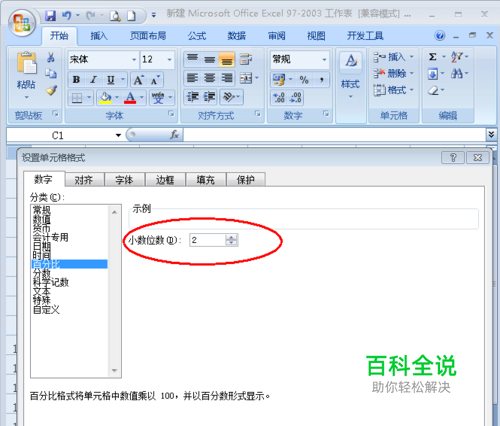Undo the last action
Screen dimensions: 500x426
(x=66, y=16)
